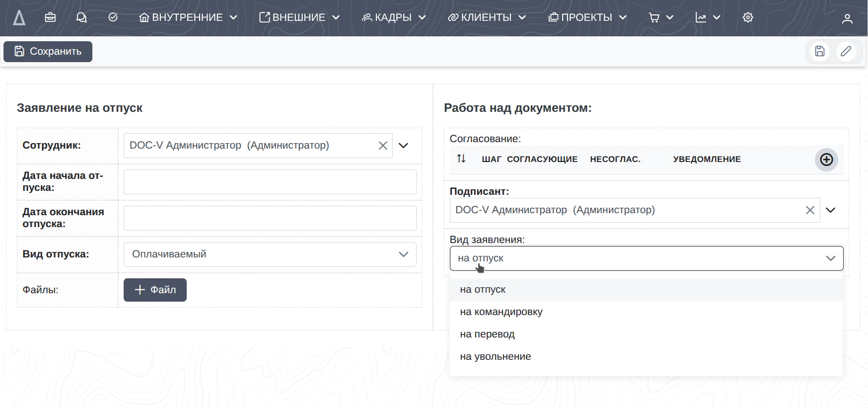
Task: Open the ВНУТРЕННИЕ menu
Action: coord(188,17)
